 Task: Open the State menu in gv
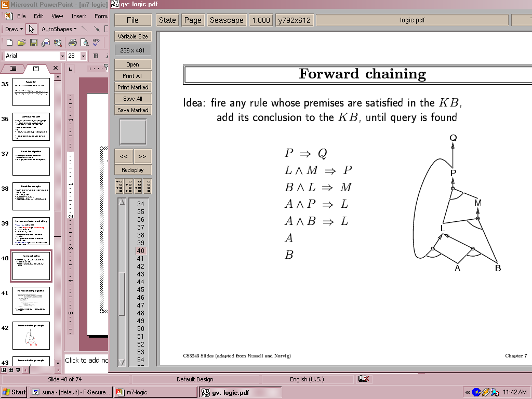tap(167, 20)
